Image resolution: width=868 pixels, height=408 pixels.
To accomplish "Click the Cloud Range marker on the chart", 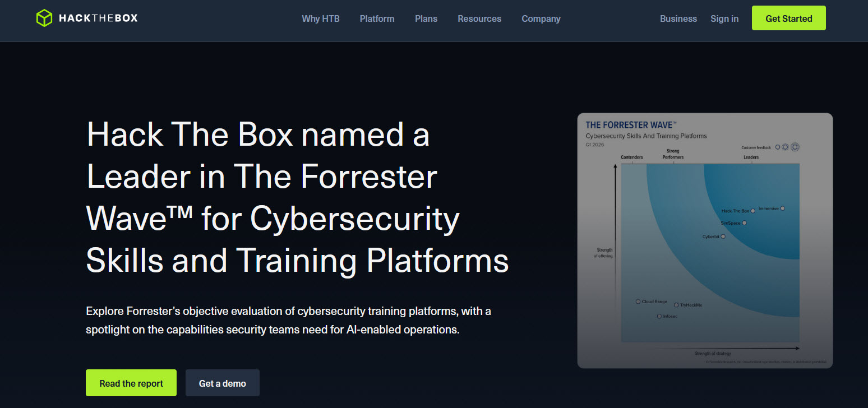I will [638, 302].
